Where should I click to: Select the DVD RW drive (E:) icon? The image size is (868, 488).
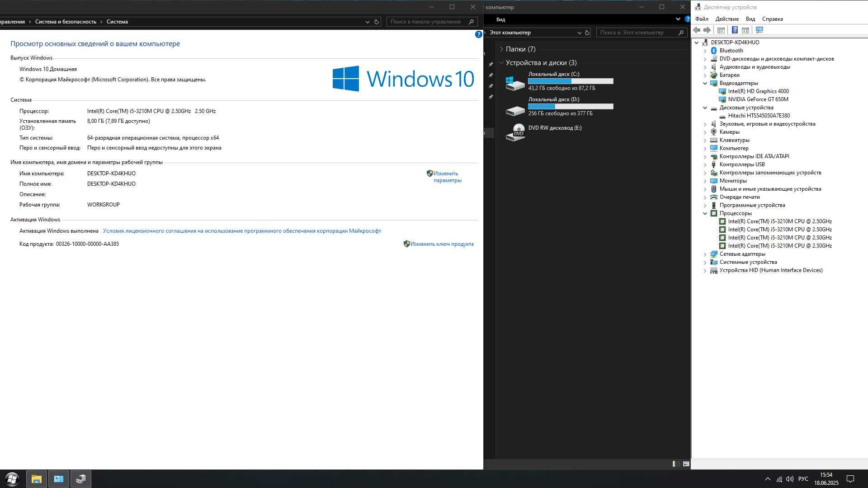point(515,132)
